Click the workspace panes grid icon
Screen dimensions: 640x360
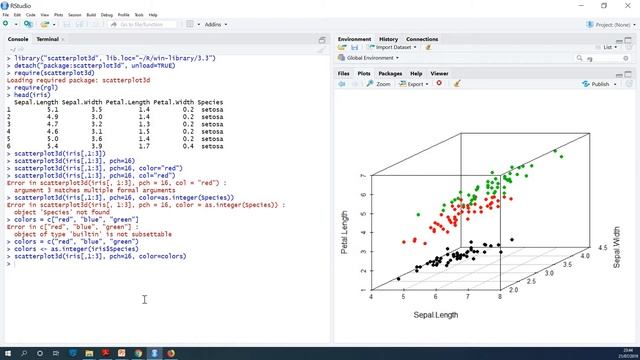[190, 24]
